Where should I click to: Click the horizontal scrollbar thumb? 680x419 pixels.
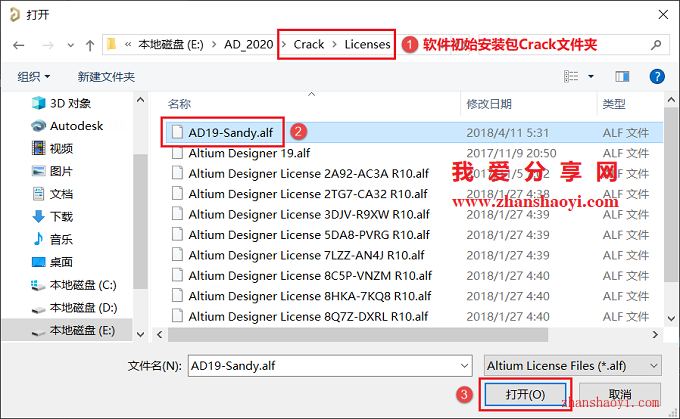358,335
